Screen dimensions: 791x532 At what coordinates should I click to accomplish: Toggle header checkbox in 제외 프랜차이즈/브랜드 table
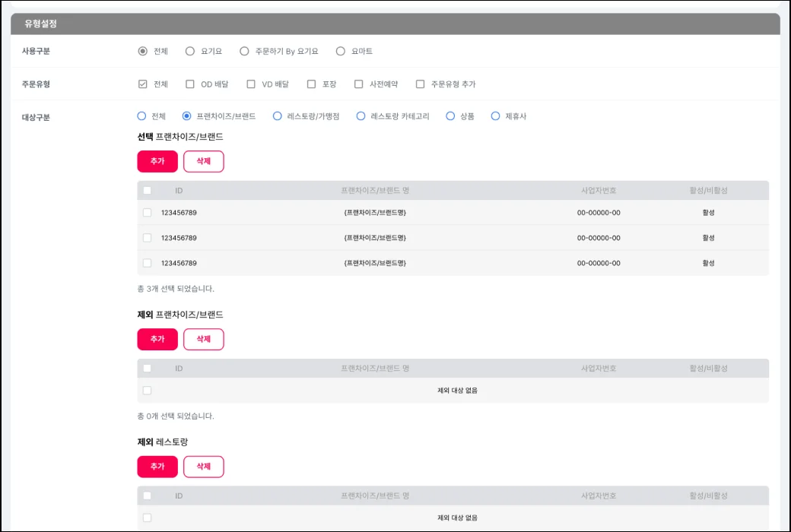(x=147, y=368)
